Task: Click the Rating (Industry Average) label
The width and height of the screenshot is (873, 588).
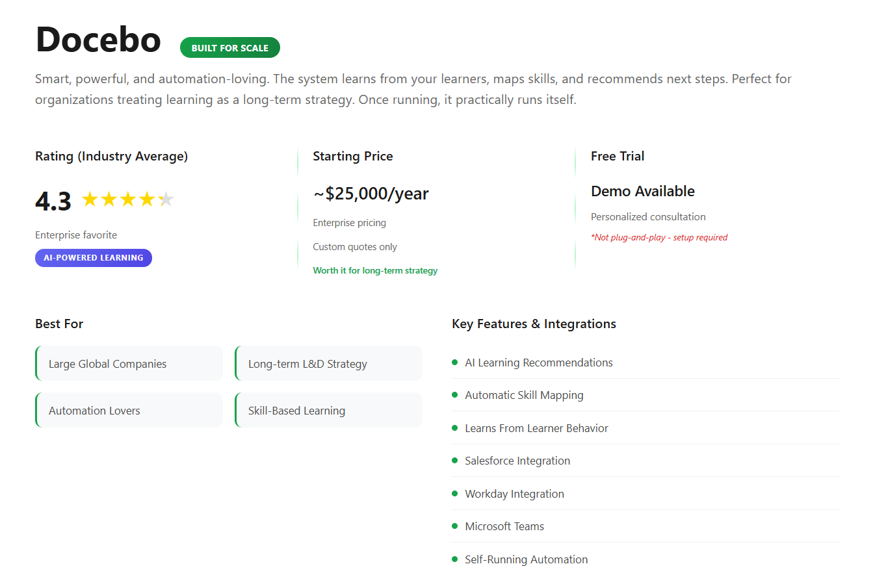Action: (x=111, y=156)
